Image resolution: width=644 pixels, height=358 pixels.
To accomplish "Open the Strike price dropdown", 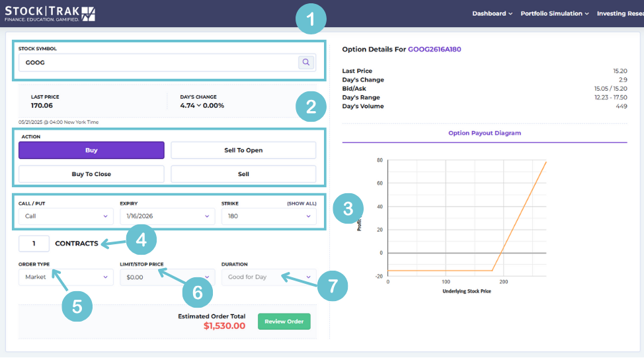I will 268,216.
